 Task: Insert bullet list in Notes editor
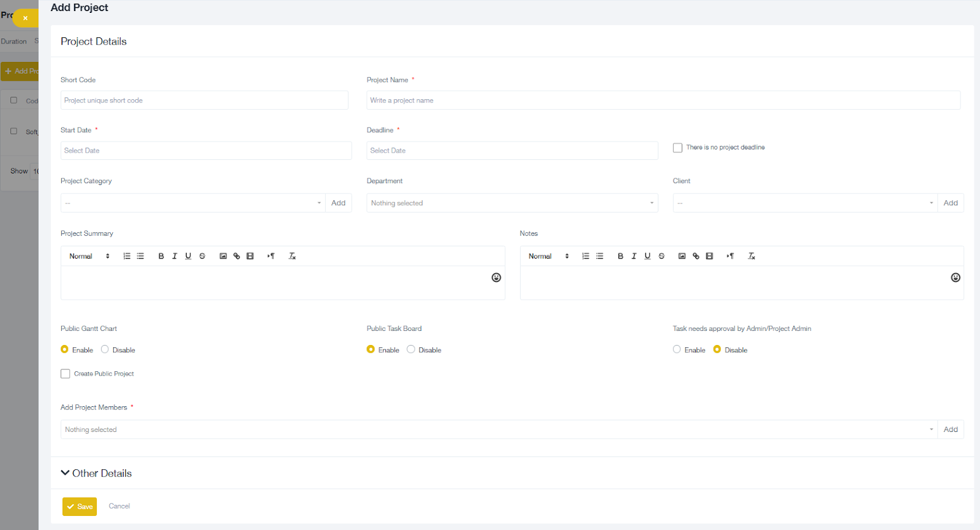[600, 256]
